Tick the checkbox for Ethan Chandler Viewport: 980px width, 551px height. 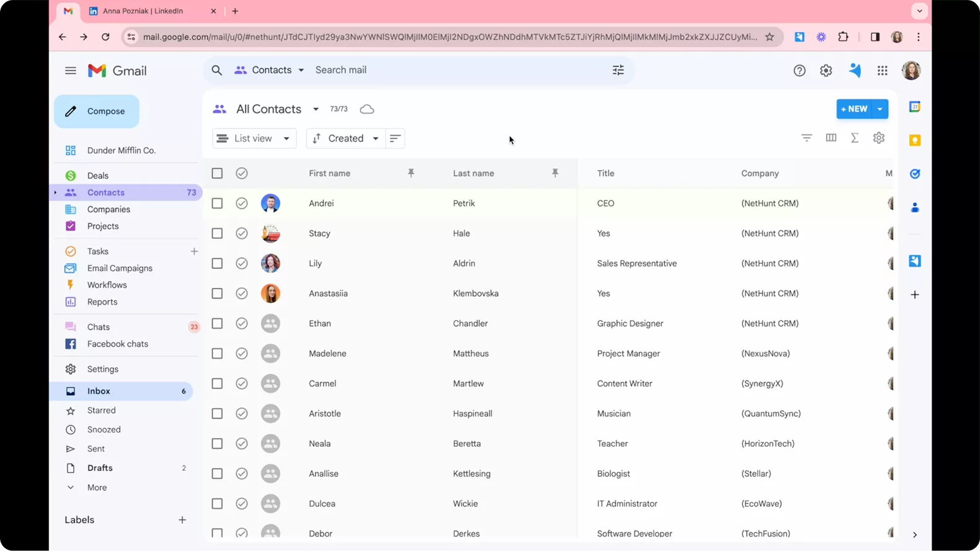point(217,323)
